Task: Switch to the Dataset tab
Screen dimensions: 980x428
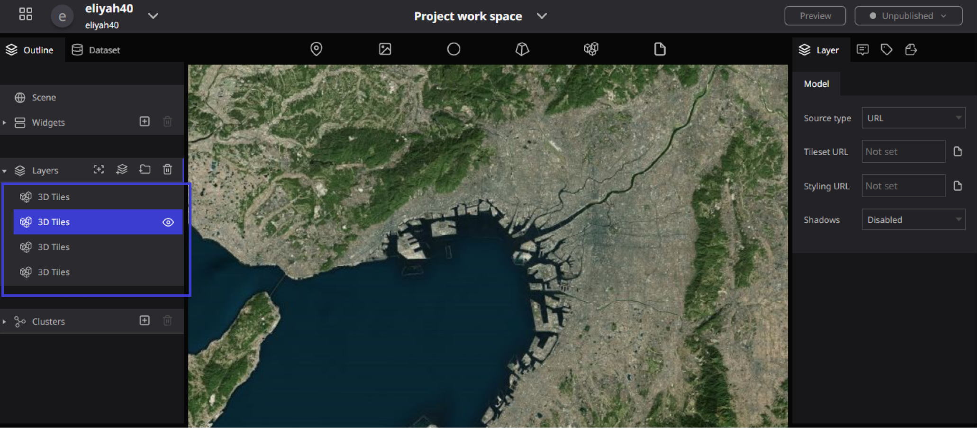Action: click(x=96, y=50)
